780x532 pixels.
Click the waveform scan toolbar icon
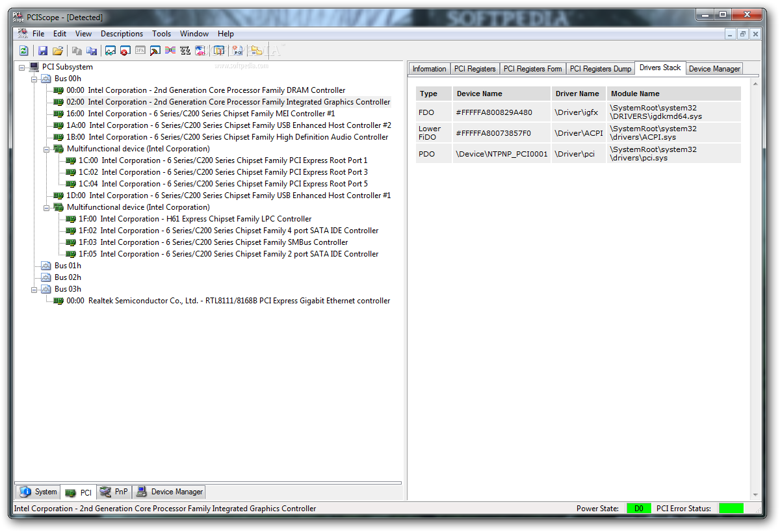[x=200, y=51]
